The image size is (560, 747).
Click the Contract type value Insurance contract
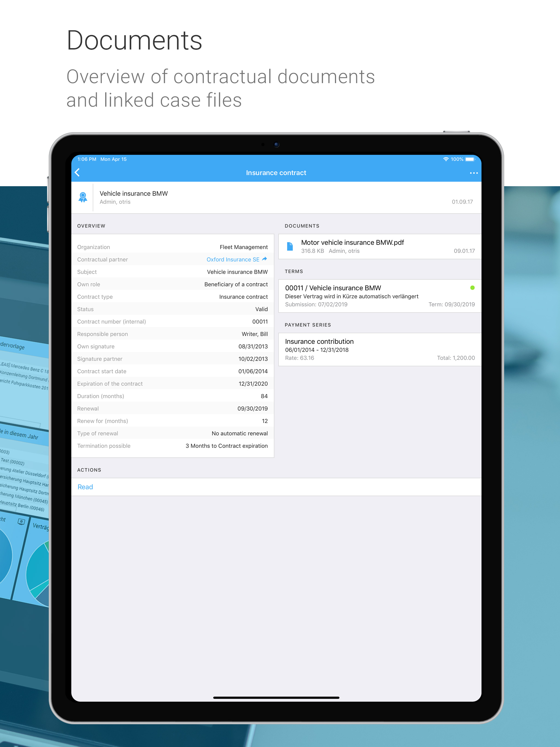(x=243, y=297)
